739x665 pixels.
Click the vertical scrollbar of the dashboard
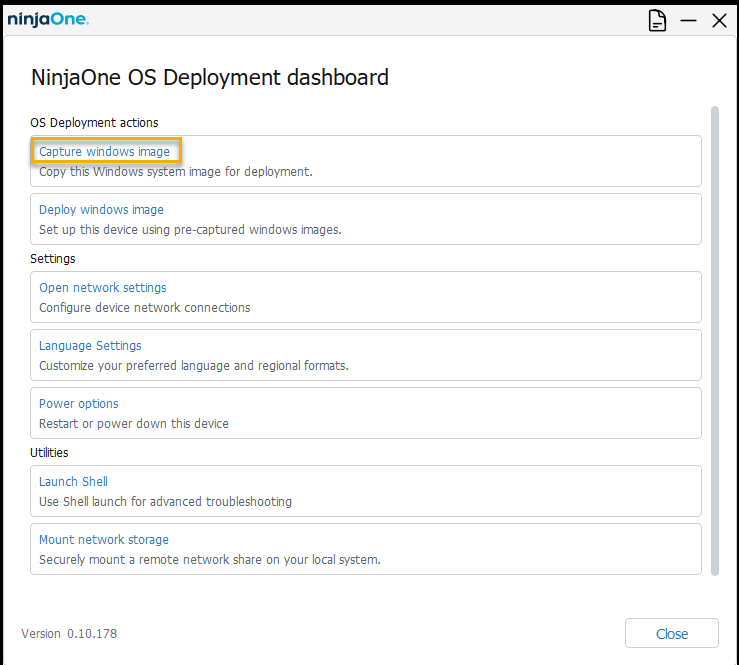[714, 340]
